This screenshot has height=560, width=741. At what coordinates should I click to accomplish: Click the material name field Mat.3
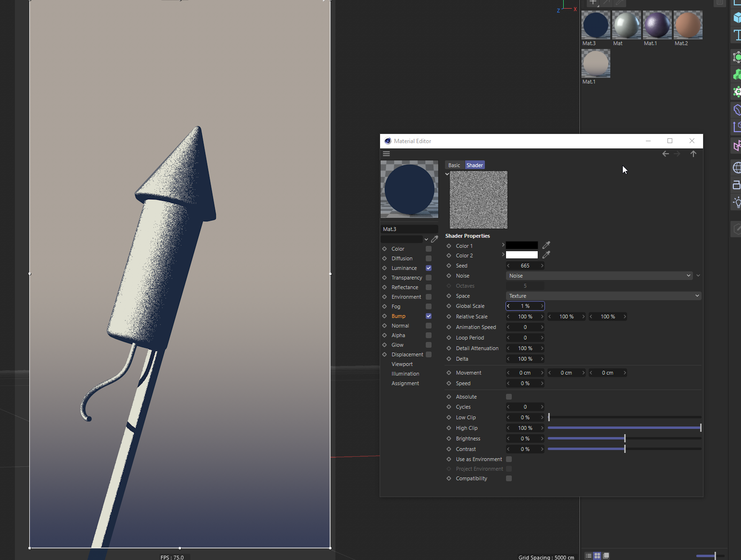[409, 229]
